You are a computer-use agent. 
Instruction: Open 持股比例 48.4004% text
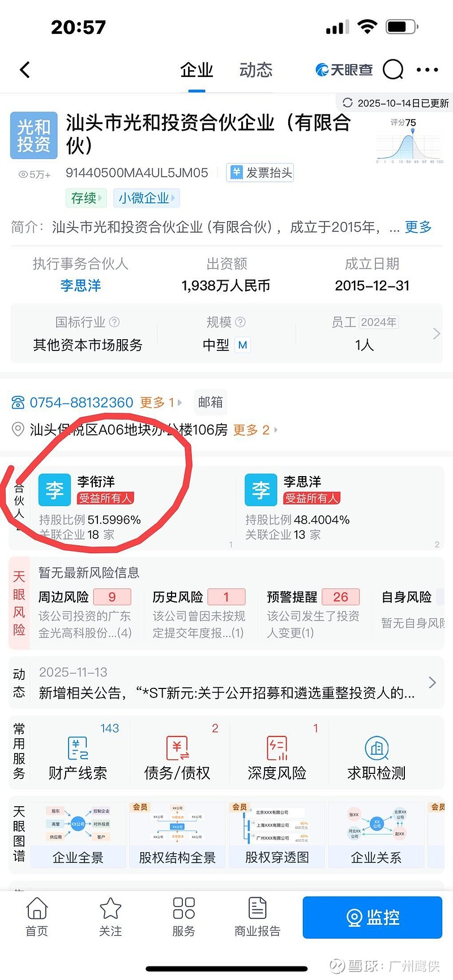[x=297, y=520]
